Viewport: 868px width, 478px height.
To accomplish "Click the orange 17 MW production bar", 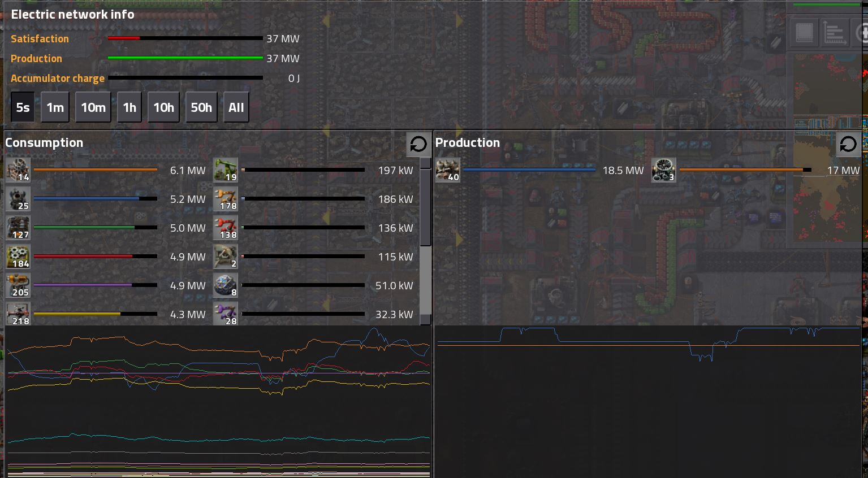I will tap(745, 170).
